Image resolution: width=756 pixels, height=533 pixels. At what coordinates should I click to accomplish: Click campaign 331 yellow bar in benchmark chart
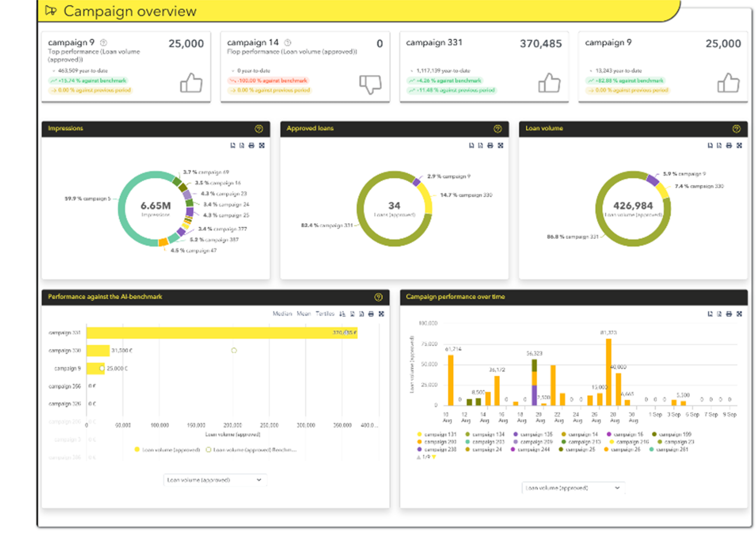pyautogui.click(x=221, y=333)
